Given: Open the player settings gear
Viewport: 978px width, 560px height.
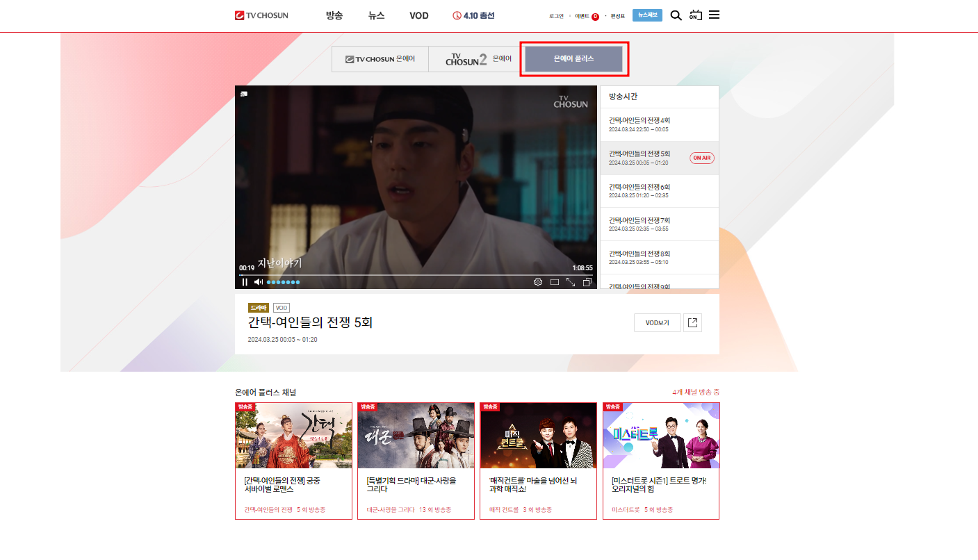Looking at the screenshot, I should [537, 282].
